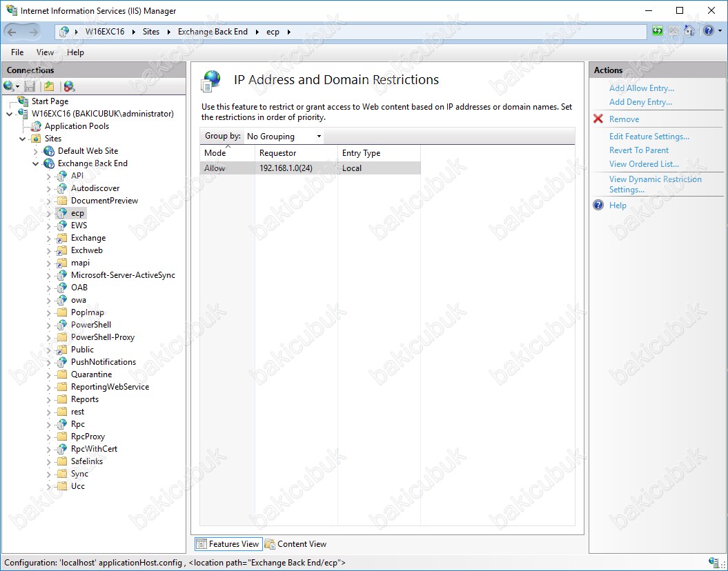The image size is (728, 571).
Task: Click the Sites breadcrumb in address bar
Action: point(151,32)
